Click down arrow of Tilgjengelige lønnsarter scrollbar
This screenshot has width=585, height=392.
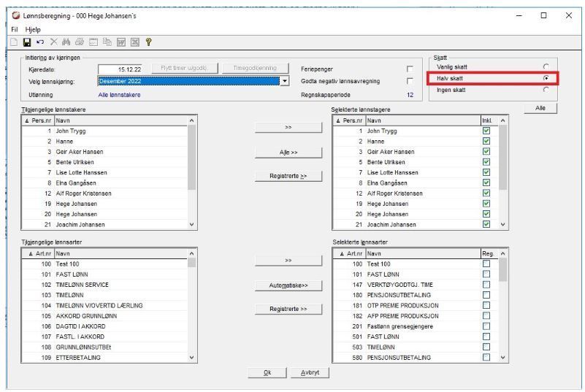pos(192,357)
